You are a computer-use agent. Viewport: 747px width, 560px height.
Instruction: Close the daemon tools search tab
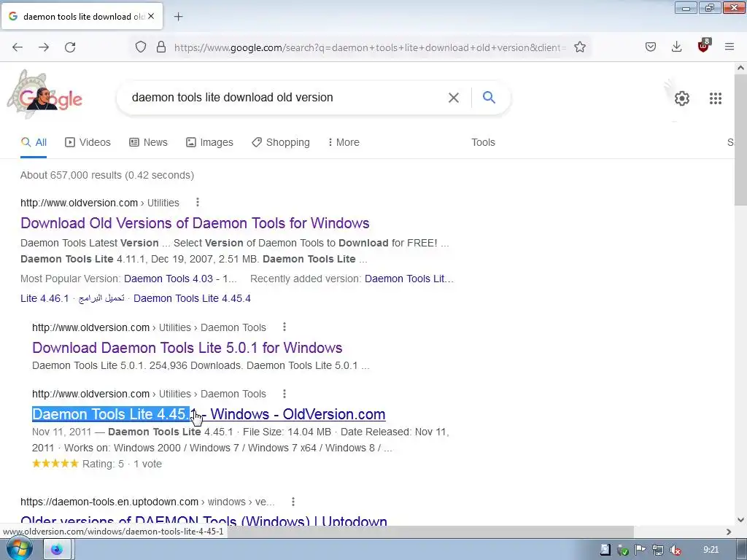(151, 16)
